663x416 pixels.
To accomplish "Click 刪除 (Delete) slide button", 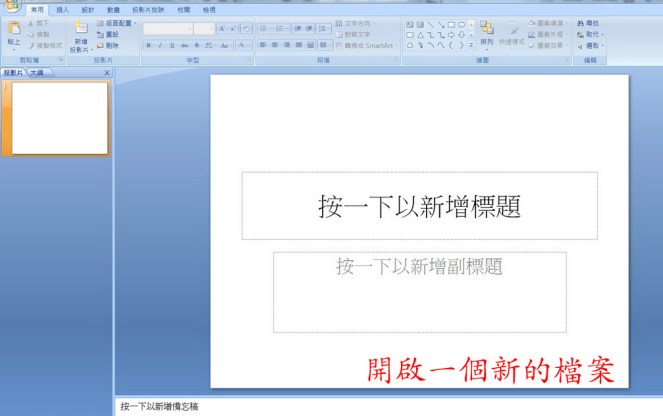I will pyautogui.click(x=108, y=45).
